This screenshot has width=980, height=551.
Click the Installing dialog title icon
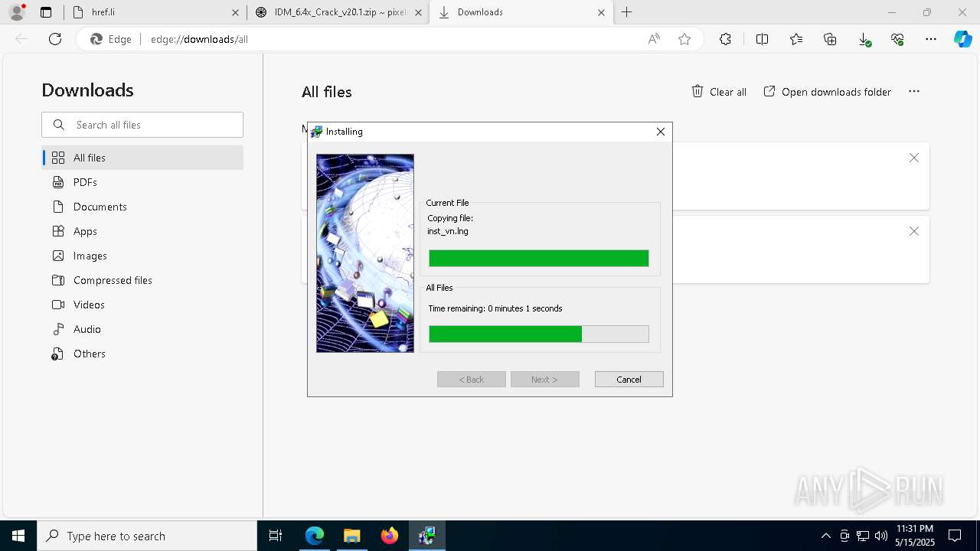316,132
